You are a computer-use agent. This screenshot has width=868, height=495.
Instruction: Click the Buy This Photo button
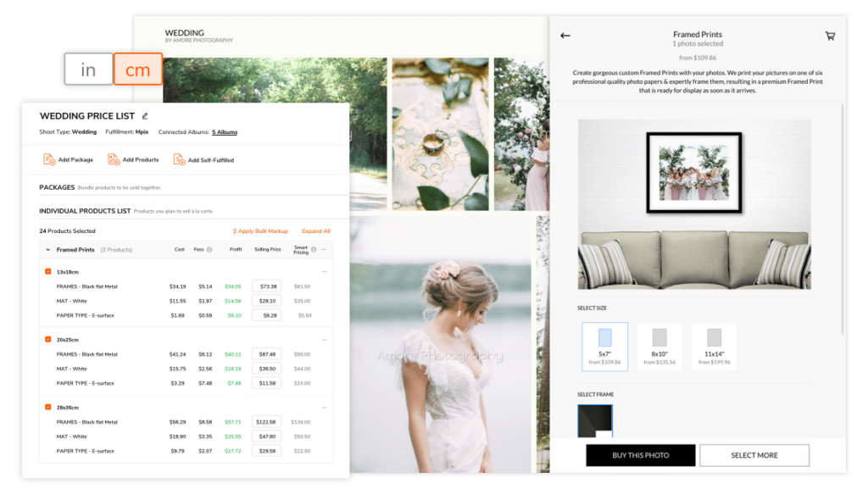coord(640,455)
